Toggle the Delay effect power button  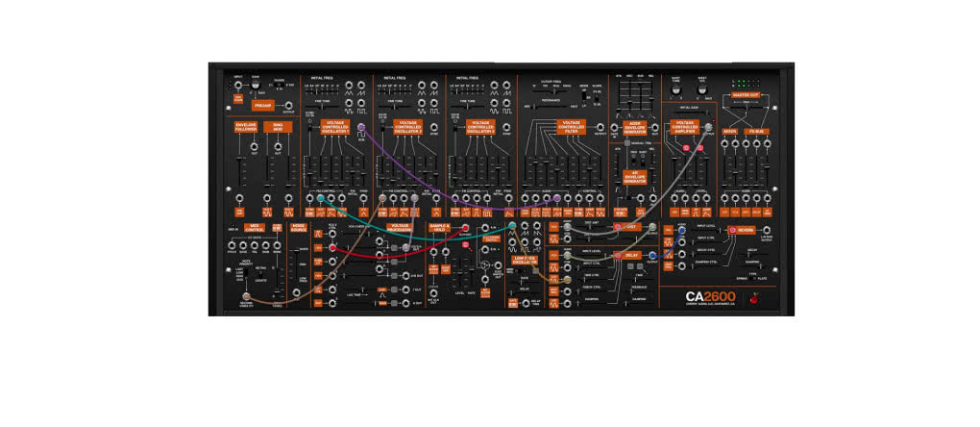(x=618, y=256)
